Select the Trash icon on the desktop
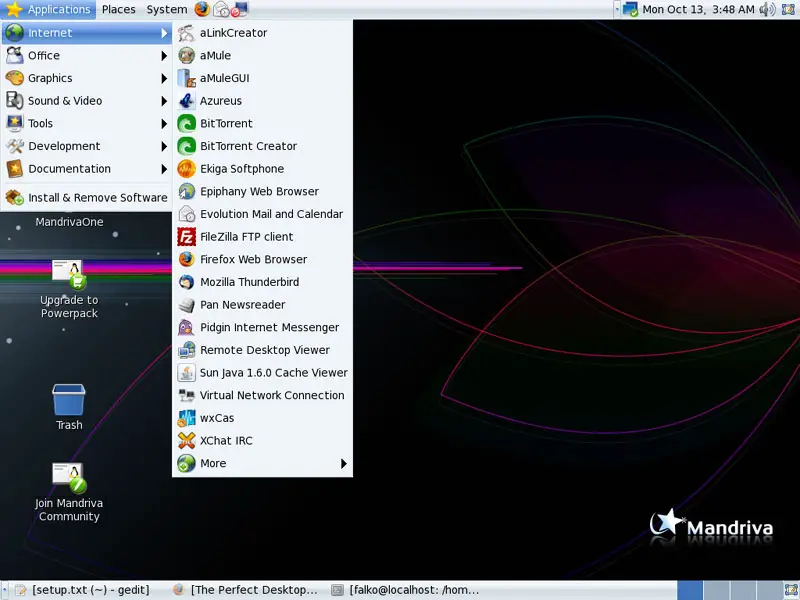Image resolution: width=800 pixels, height=600 pixels. (x=69, y=407)
